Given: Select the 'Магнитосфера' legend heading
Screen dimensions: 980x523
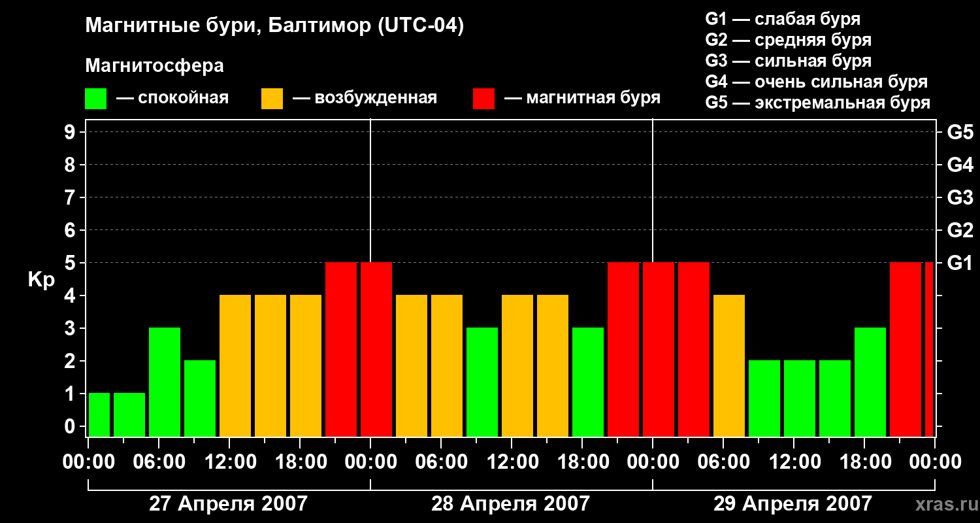Looking at the screenshot, I should click(154, 66).
